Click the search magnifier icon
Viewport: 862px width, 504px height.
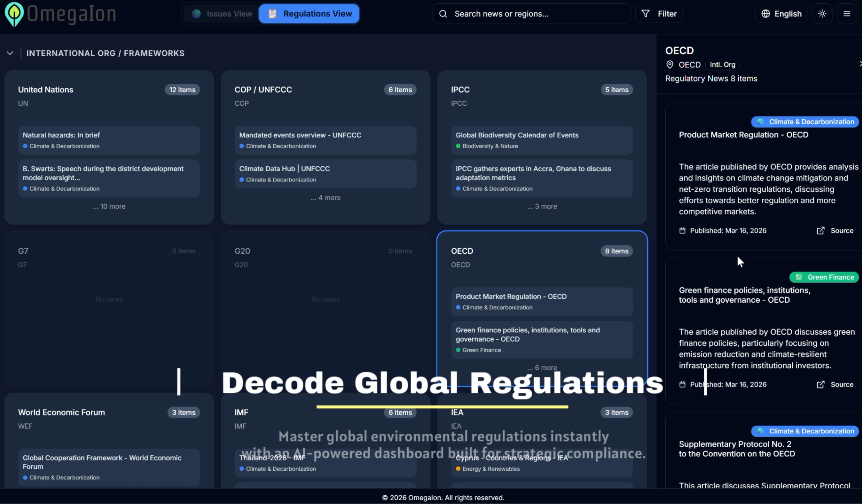click(x=443, y=14)
